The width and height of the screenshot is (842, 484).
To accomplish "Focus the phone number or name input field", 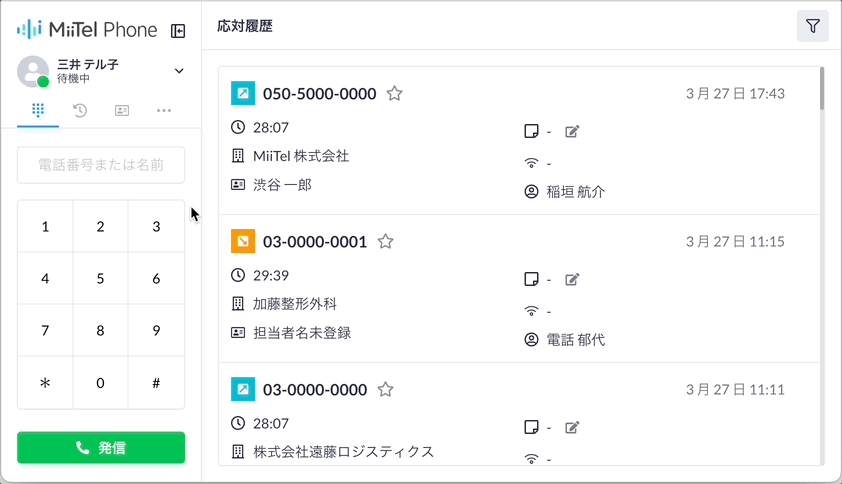I will tap(101, 165).
